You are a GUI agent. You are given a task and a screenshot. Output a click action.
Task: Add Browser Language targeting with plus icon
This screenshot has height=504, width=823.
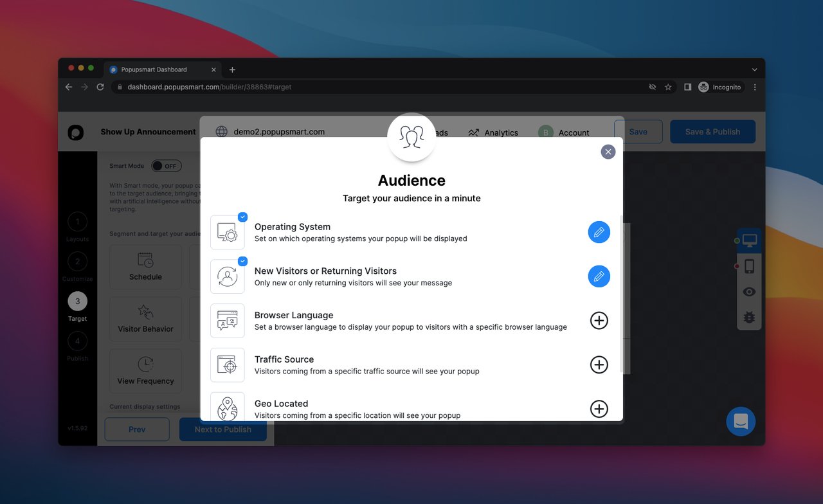[x=599, y=320]
